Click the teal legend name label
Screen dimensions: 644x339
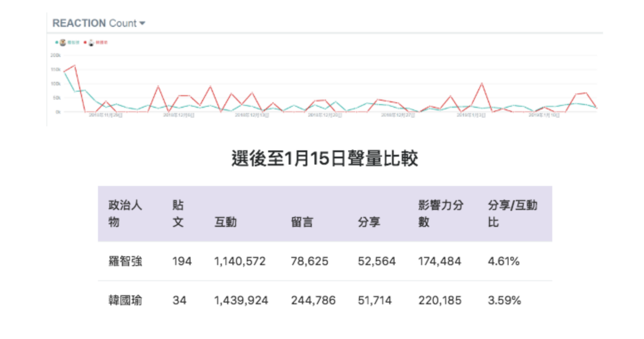(73, 43)
